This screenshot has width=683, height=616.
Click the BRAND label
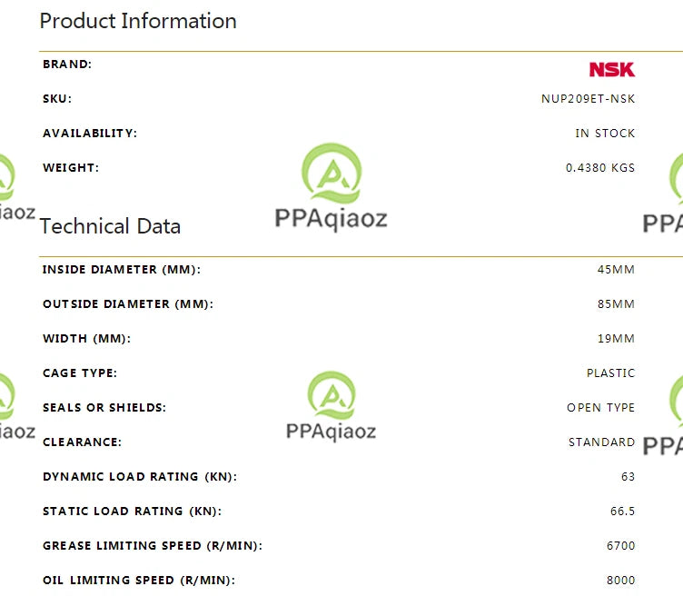67,64
